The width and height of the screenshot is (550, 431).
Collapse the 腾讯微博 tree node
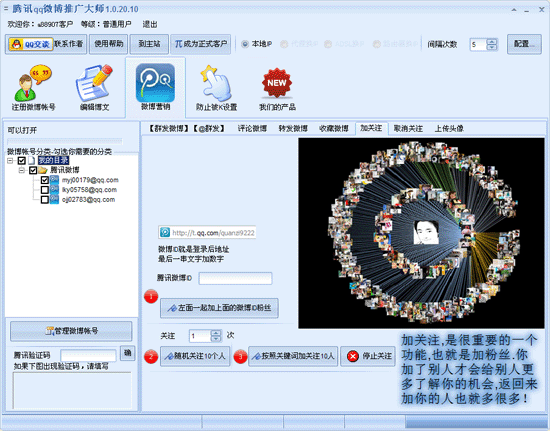click(22, 170)
